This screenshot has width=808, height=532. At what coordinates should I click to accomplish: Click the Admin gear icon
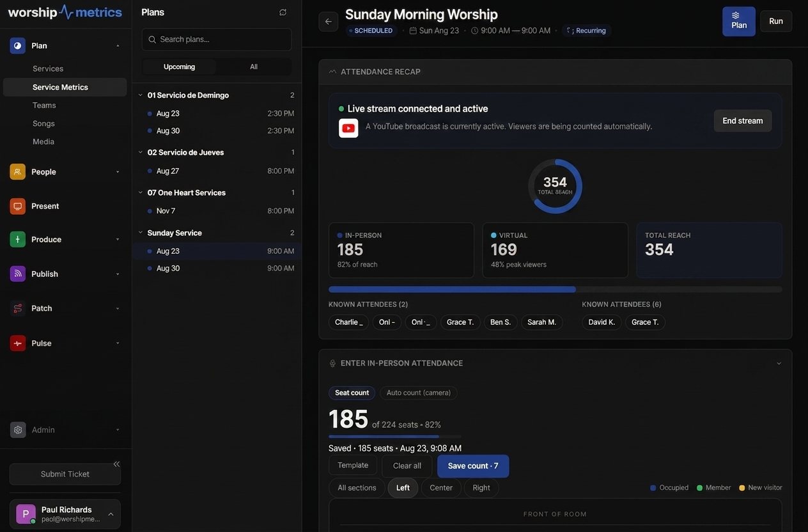[x=17, y=430]
